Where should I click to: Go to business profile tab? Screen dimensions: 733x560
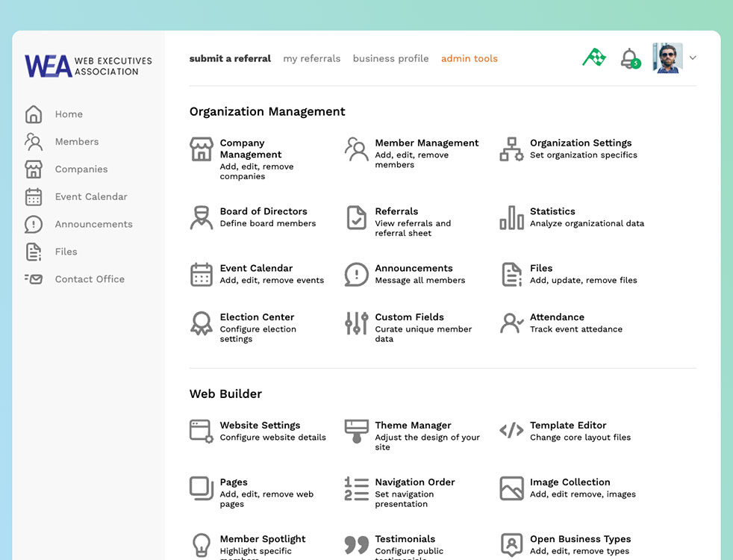[x=390, y=58]
